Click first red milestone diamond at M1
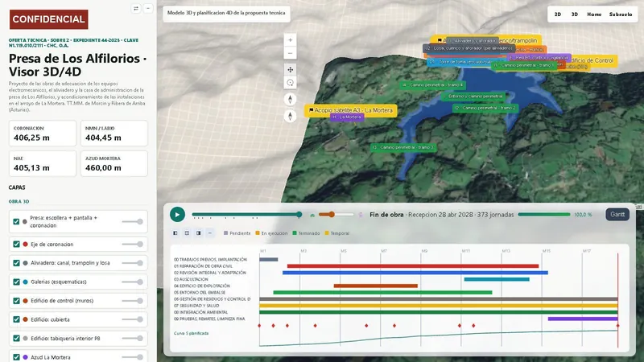The height and width of the screenshot is (362, 644). (259, 326)
